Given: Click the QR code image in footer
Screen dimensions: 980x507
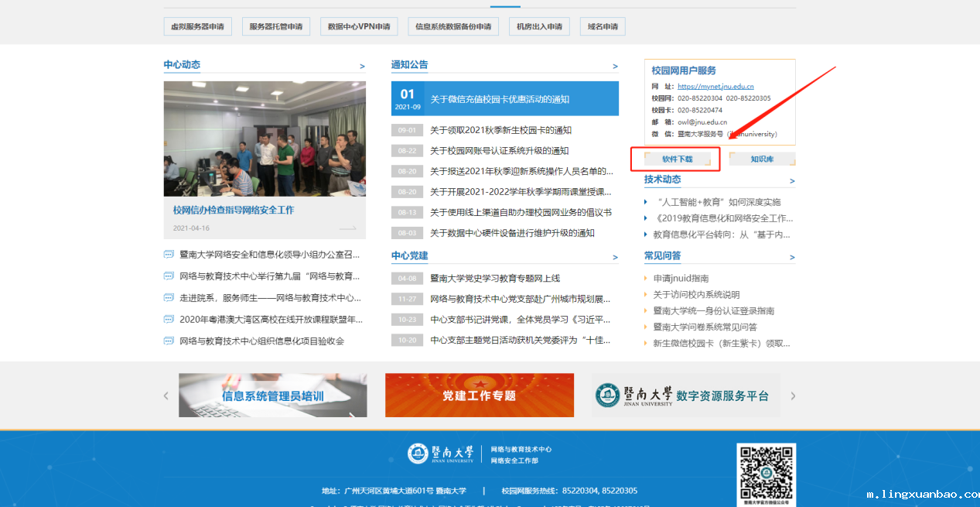Looking at the screenshot, I should [766, 473].
